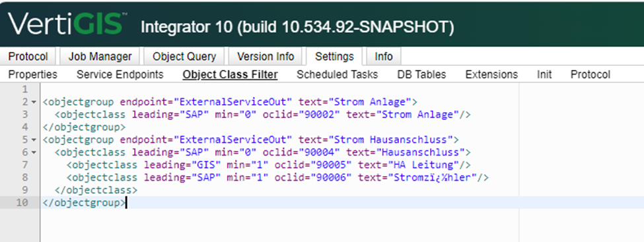
Task: Open the Init subpage
Action: pyautogui.click(x=544, y=75)
